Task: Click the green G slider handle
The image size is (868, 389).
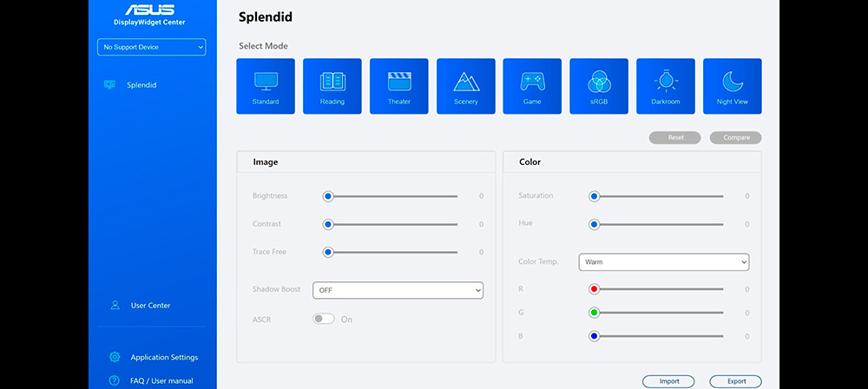Action: click(x=594, y=313)
